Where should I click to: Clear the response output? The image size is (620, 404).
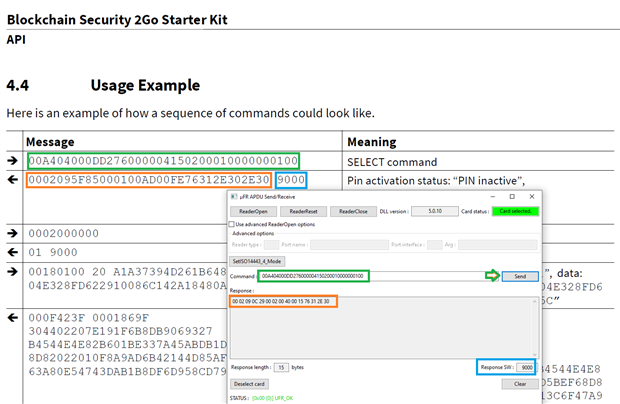point(520,383)
